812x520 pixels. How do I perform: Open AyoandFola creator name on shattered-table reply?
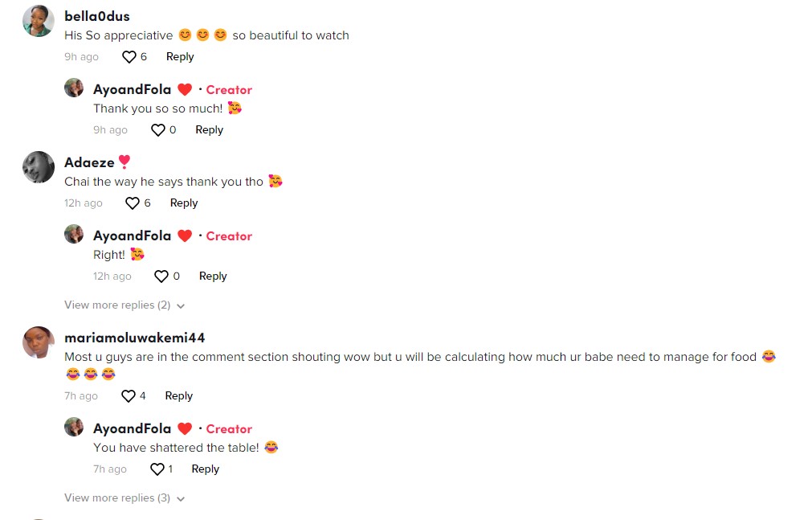132,428
